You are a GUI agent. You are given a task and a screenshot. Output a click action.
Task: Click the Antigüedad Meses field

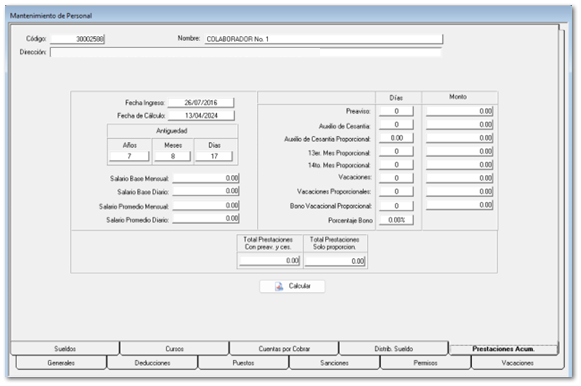pos(172,156)
